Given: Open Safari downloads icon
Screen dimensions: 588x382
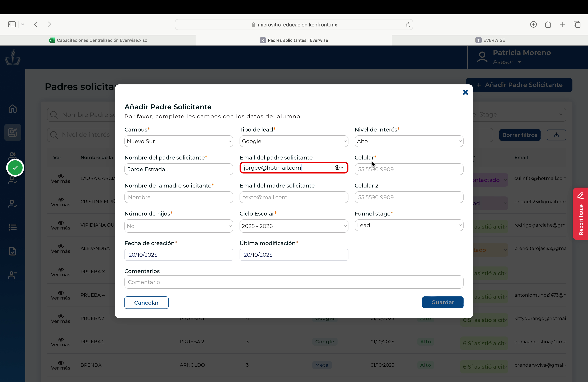Looking at the screenshot, I should tap(533, 24).
